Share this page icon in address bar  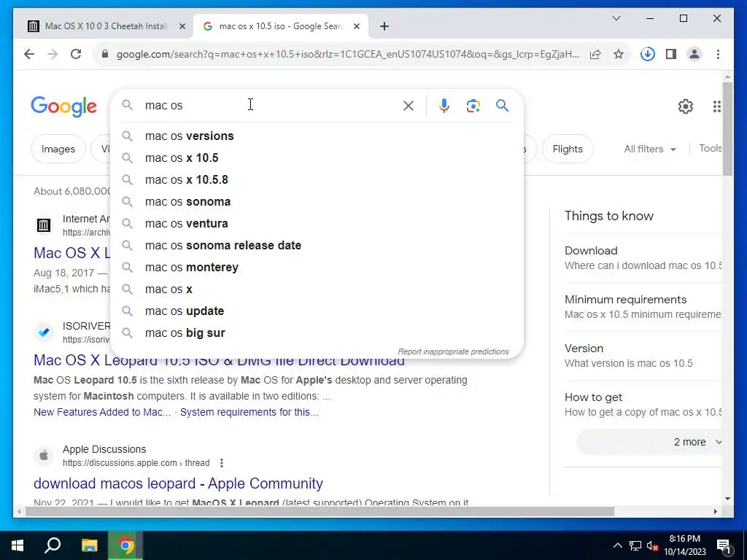(x=595, y=54)
